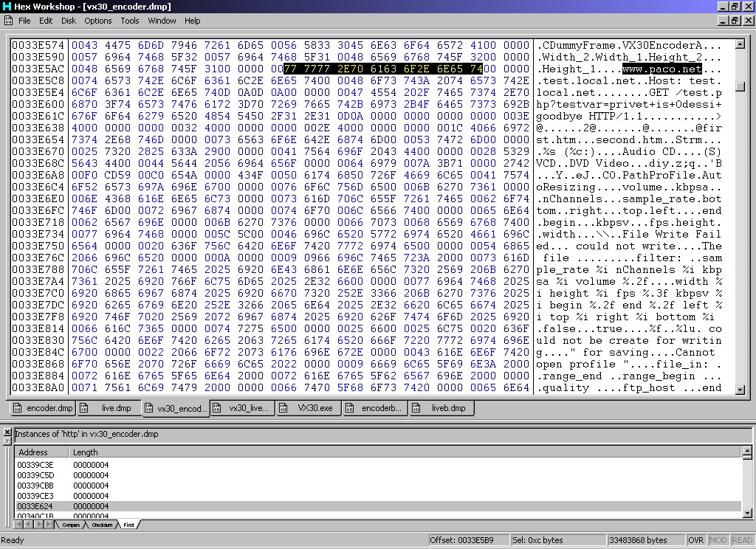Sort results by the Length column header

coord(405,452)
